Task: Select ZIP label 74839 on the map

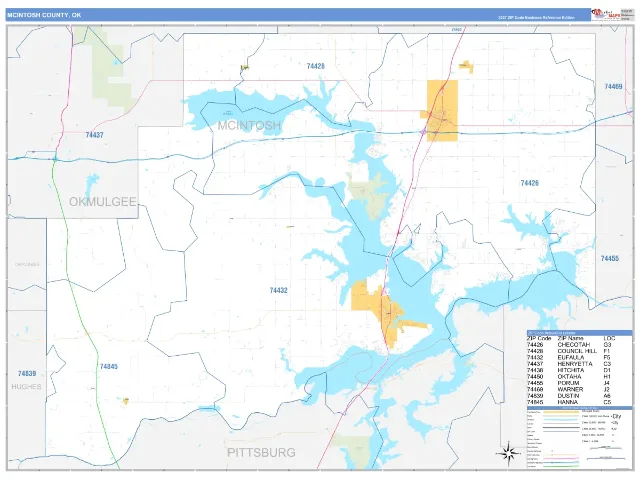Action: pyautogui.click(x=27, y=373)
